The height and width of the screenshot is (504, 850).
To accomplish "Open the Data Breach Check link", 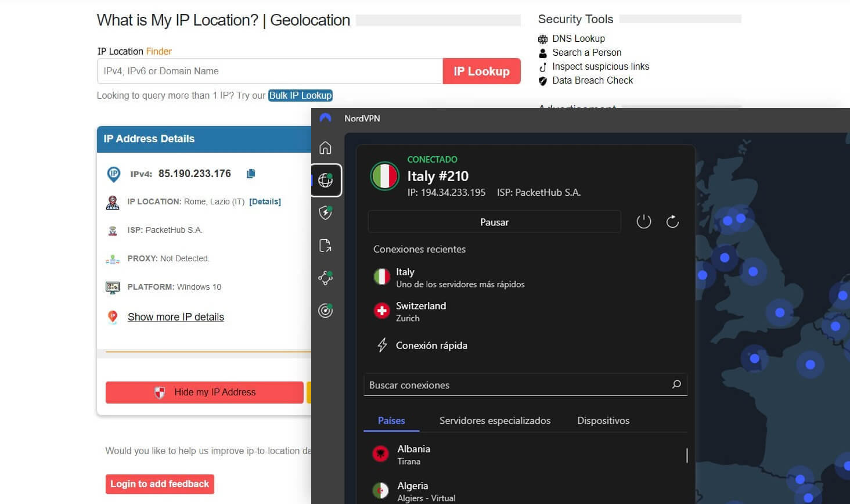I will click(592, 80).
